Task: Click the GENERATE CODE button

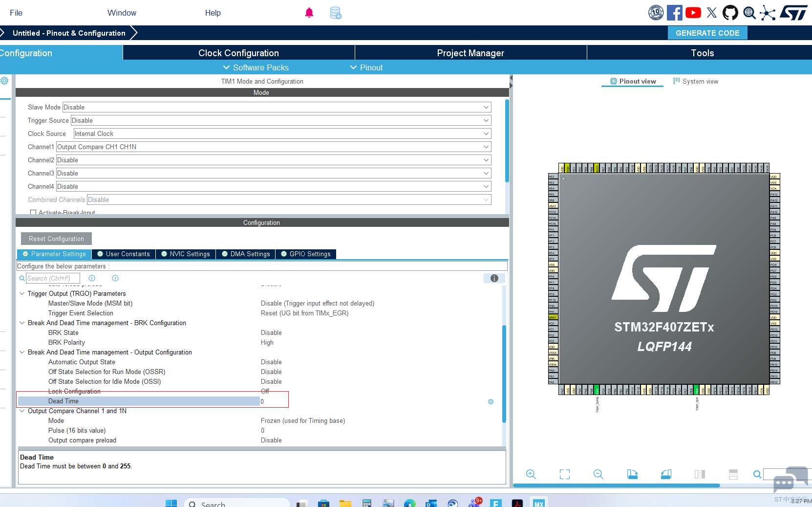Action: point(707,33)
